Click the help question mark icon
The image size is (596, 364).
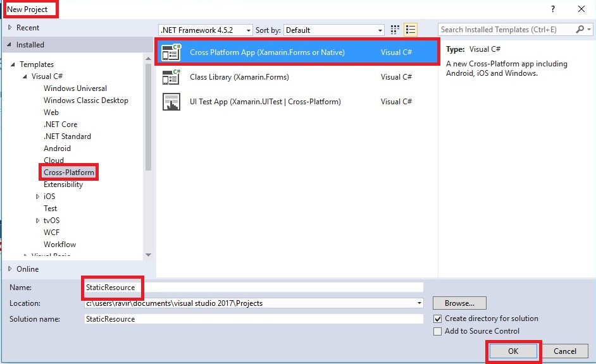[553, 9]
